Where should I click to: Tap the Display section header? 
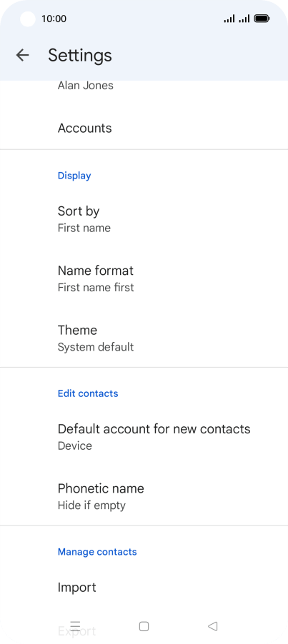tap(74, 176)
